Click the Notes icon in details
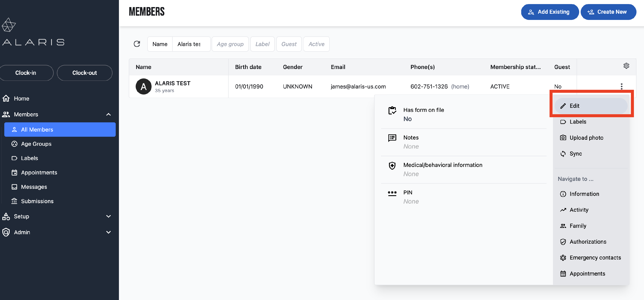 [392, 138]
